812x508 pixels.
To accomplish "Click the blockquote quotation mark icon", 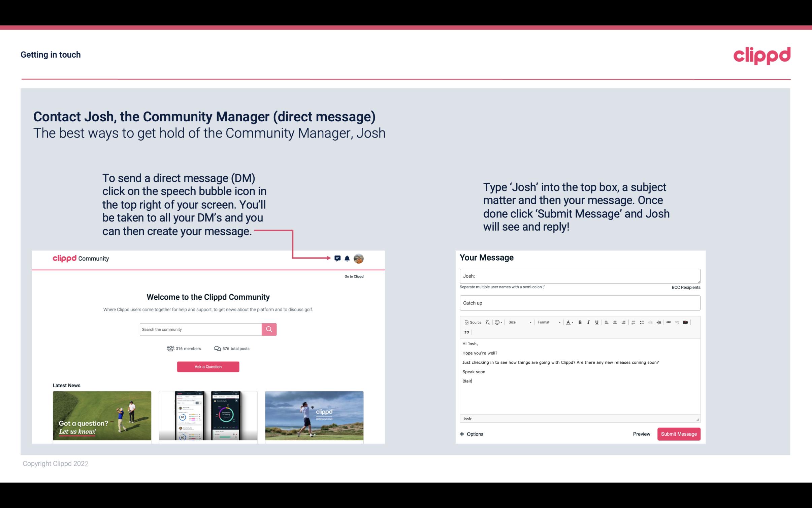I will click(465, 332).
